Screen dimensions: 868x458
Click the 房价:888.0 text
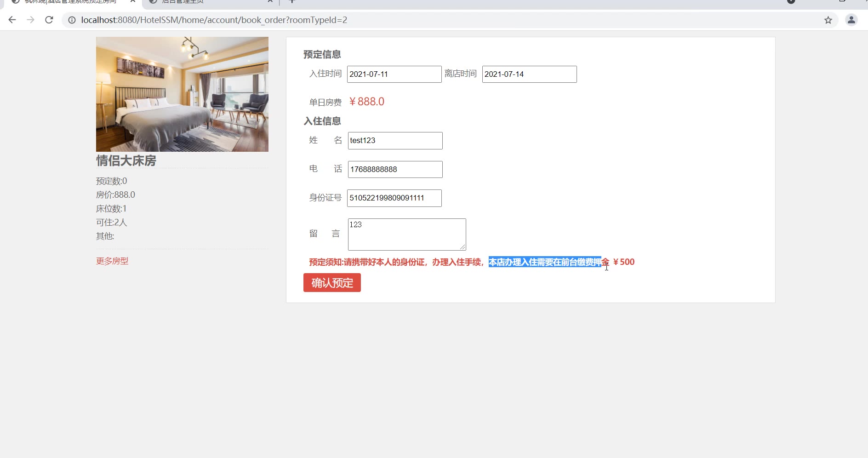115,195
